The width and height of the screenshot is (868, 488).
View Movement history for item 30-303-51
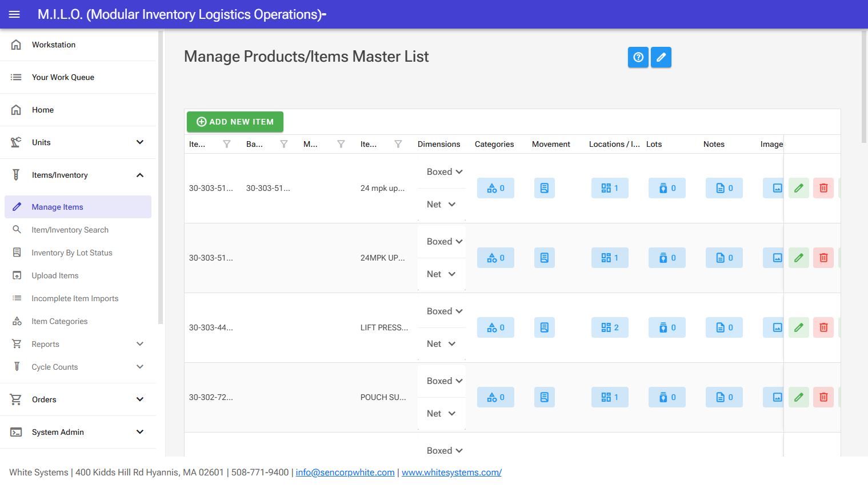click(544, 187)
